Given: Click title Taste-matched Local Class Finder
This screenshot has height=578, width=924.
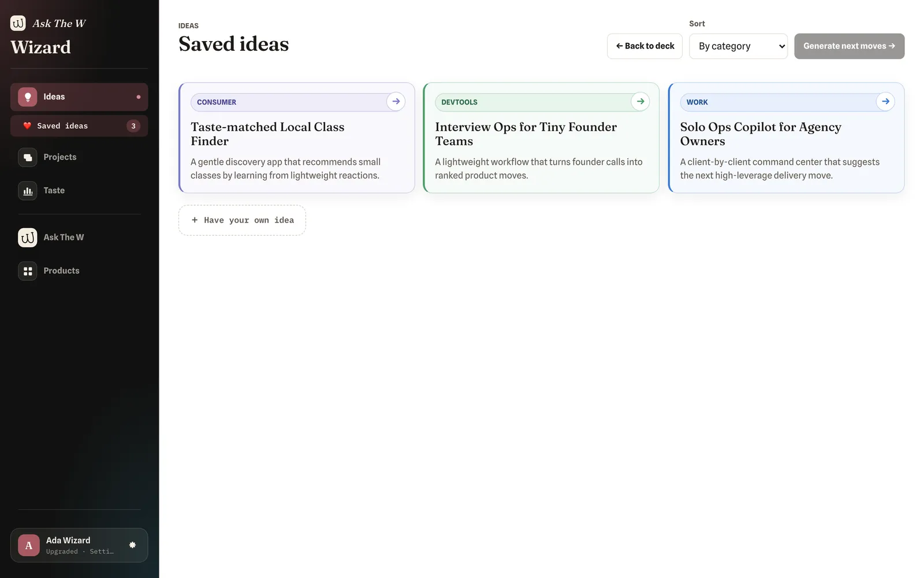Looking at the screenshot, I should (x=267, y=134).
